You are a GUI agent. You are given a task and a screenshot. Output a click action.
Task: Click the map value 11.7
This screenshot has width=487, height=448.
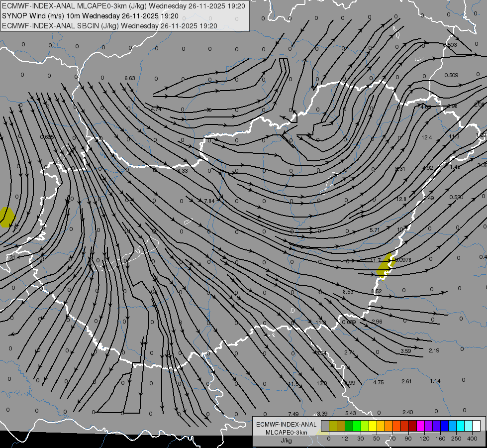(376, 260)
